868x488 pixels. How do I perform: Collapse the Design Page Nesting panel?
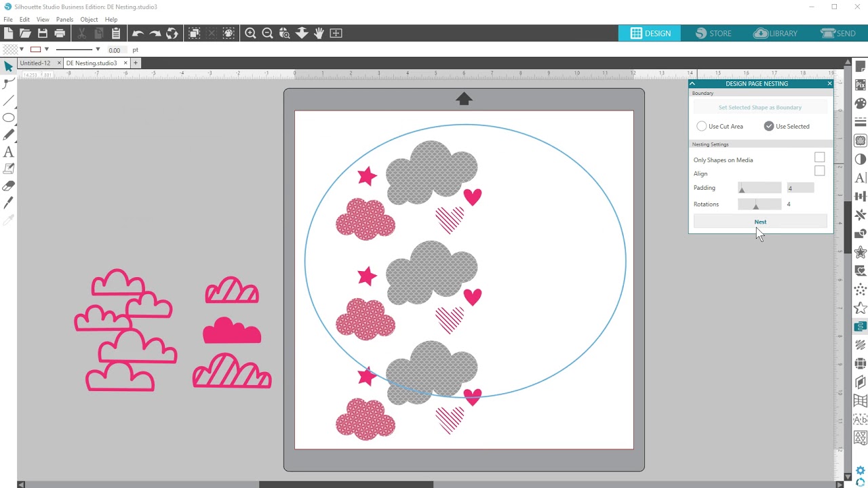692,83
